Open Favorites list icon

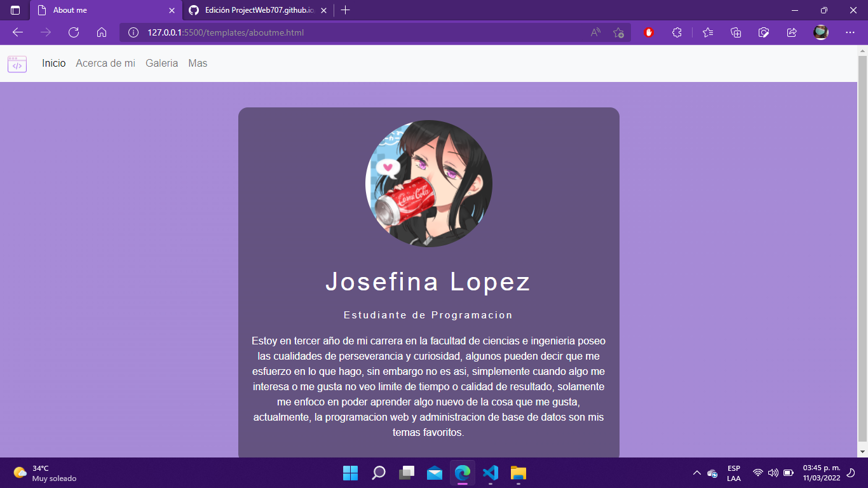pyautogui.click(x=708, y=32)
